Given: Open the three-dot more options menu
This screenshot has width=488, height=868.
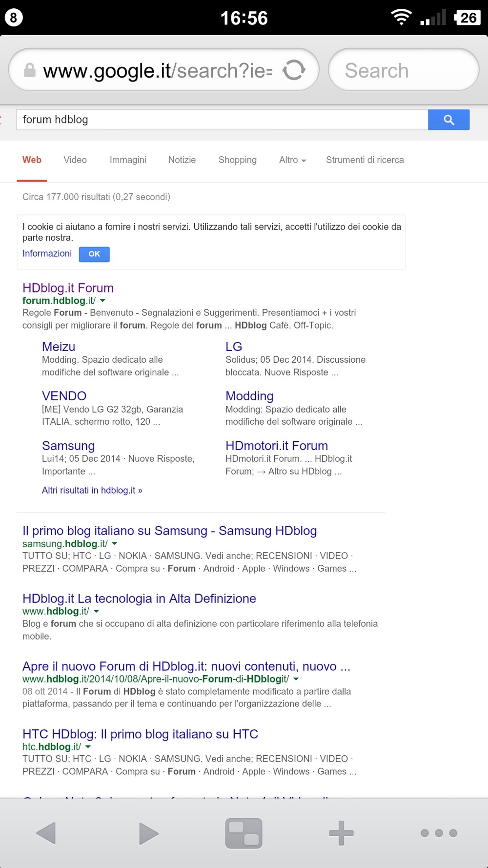Looking at the screenshot, I should pos(439,833).
